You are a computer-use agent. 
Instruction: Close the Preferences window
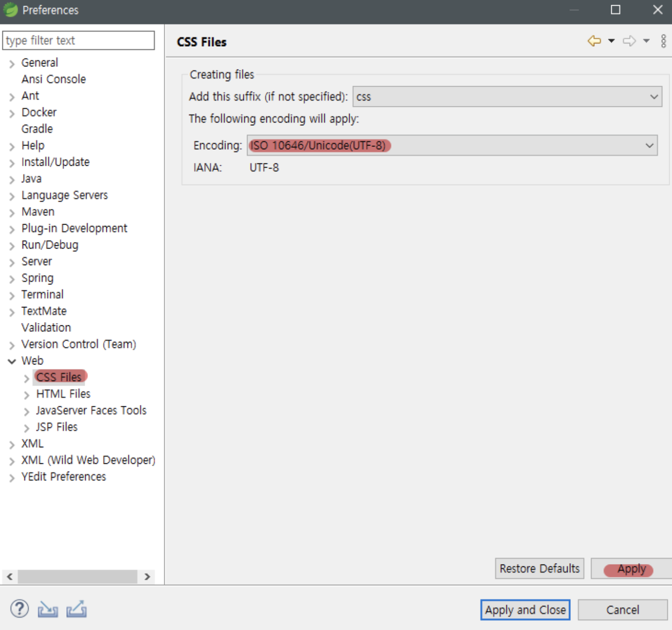click(x=658, y=10)
